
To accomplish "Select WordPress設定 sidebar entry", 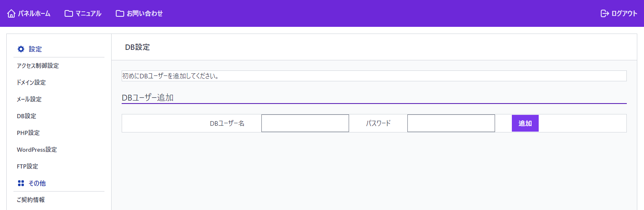I will 37,150.
